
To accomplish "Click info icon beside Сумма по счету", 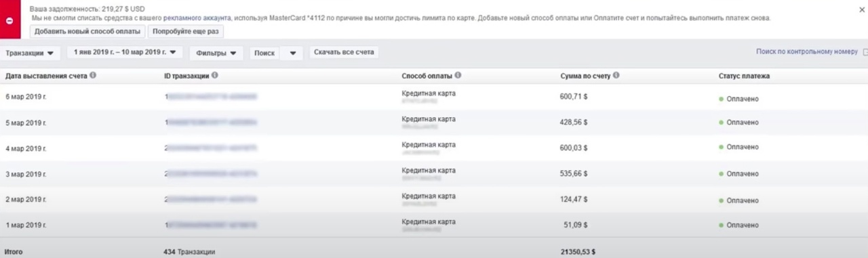I will click(616, 76).
